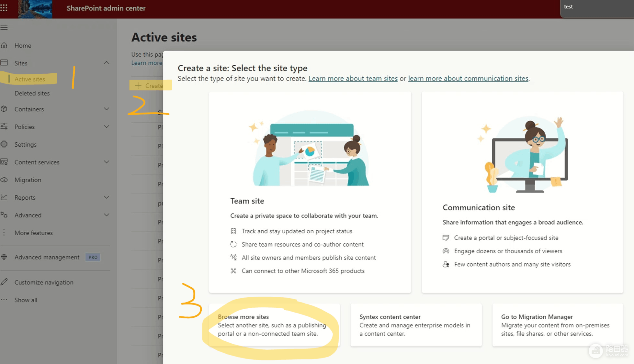Viewport: 634px width, 364px height.
Task: Expand the Content services chevron
Action: pyautogui.click(x=107, y=162)
